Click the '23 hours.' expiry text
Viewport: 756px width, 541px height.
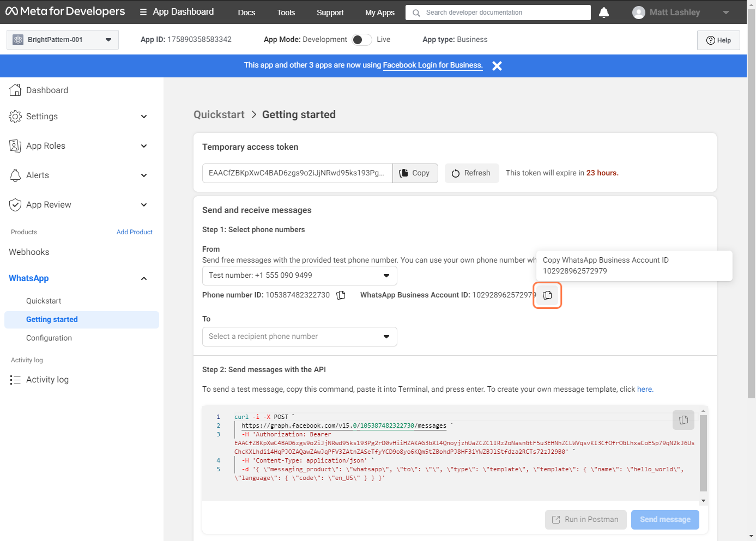point(602,173)
